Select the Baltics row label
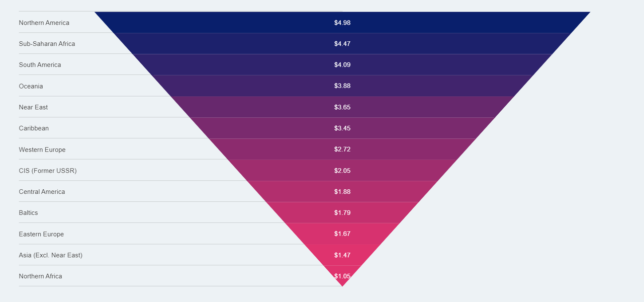 pyautogui.click(x=28, y=213)
